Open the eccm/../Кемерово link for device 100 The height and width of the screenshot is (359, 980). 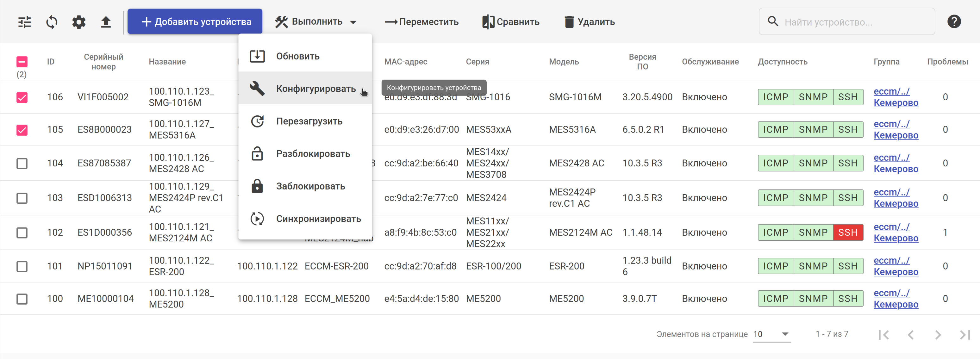pyautogui.click(x=896, y=299)
